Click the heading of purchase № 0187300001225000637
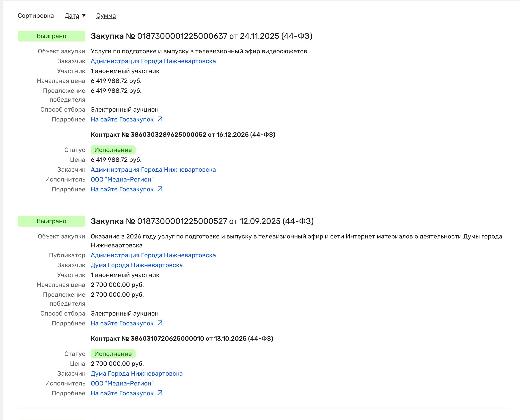 201,36
